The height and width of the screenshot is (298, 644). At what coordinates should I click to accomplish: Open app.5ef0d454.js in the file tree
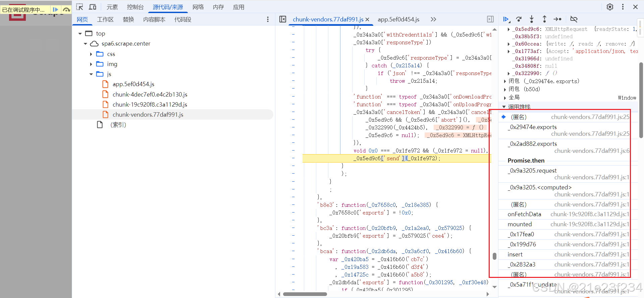click(x=133, y=84)
